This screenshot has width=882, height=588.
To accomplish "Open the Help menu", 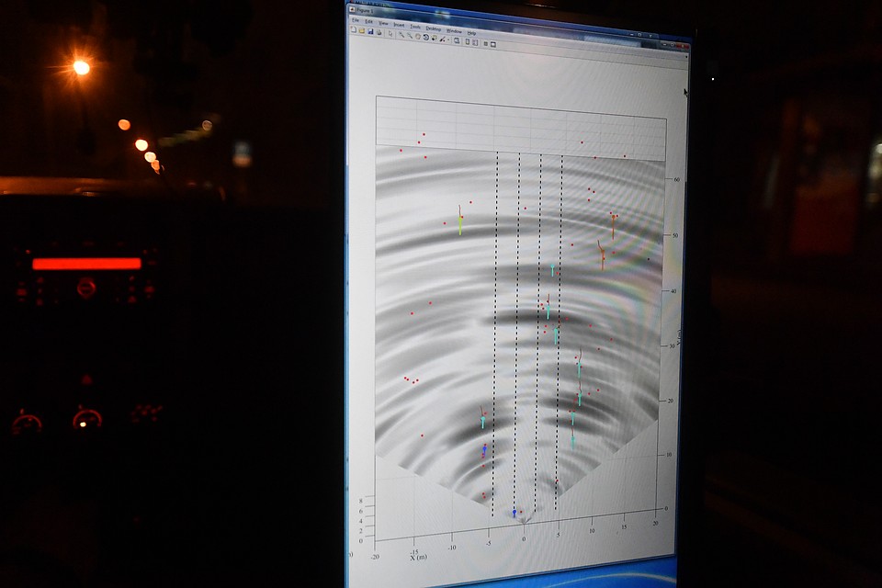I will (471, 33).
